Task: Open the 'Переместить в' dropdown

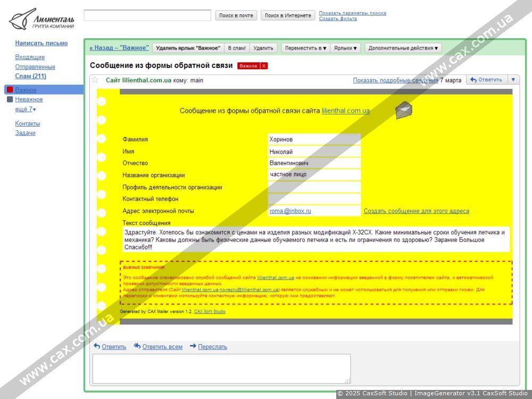Action: tap(305, 48)
